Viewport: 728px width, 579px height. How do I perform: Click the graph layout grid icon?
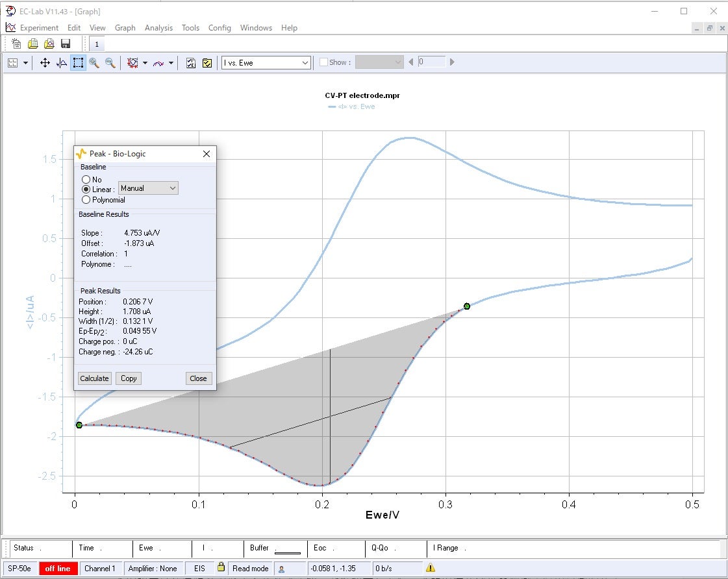pos(13,62)
